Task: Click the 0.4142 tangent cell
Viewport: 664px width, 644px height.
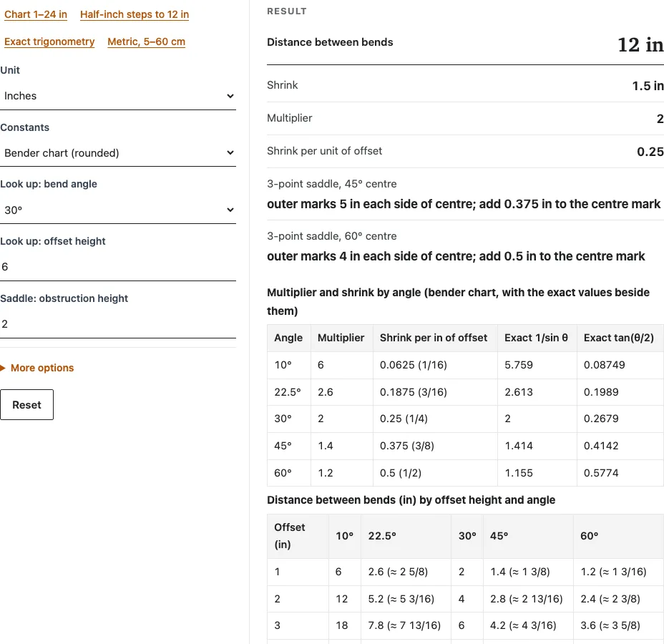Action: tap(620, 446)
